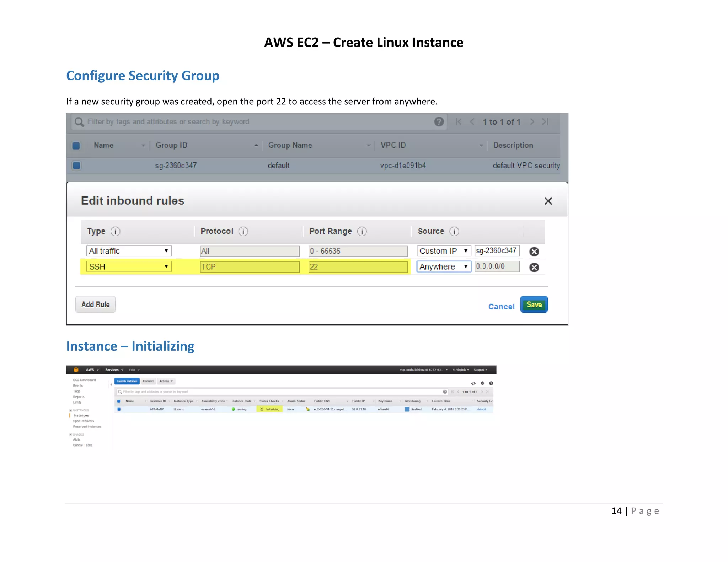Click the instances filter help icon

point(445,392)
